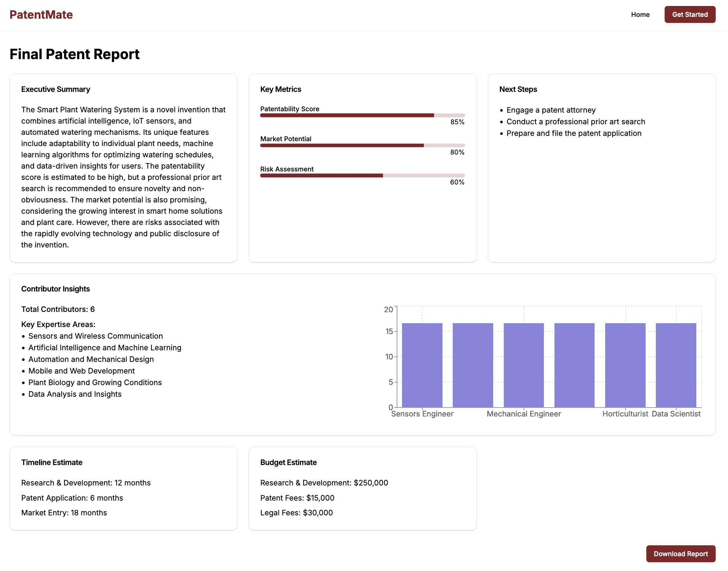Click 'Key Expertise Areas:' label
This screenshot has height=571, width=728.
tap(58, 325)
